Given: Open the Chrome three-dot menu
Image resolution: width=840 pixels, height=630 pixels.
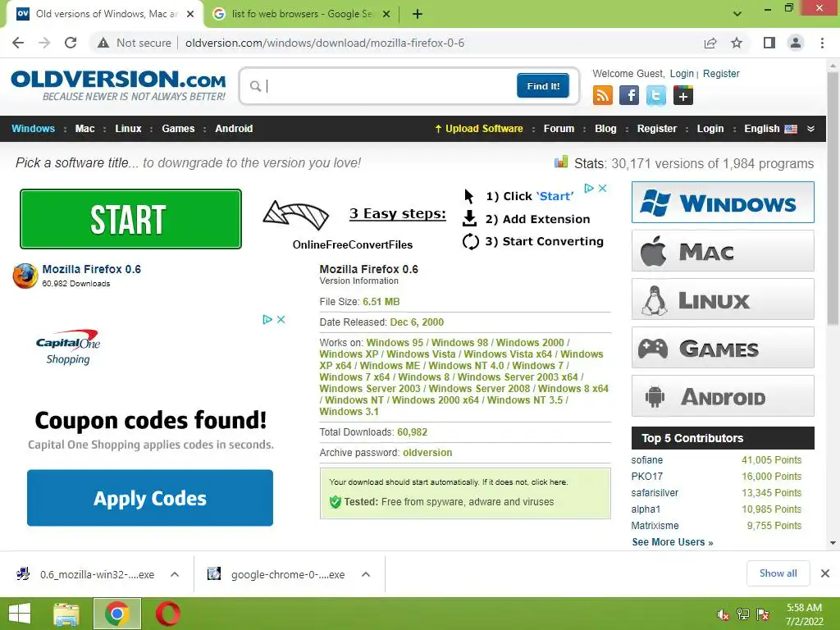Looking at the screenshot, I should [822, 43].
